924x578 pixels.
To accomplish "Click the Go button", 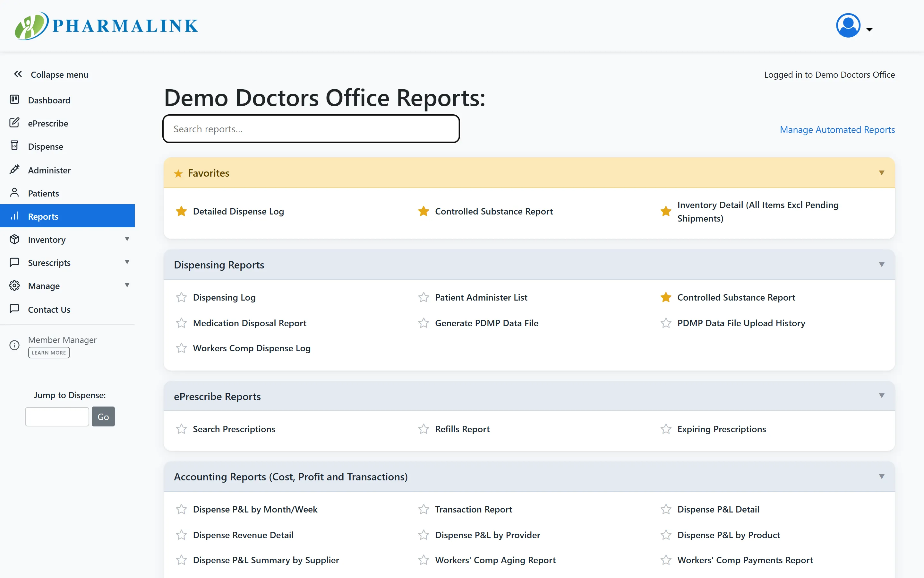I will point(103,416).
